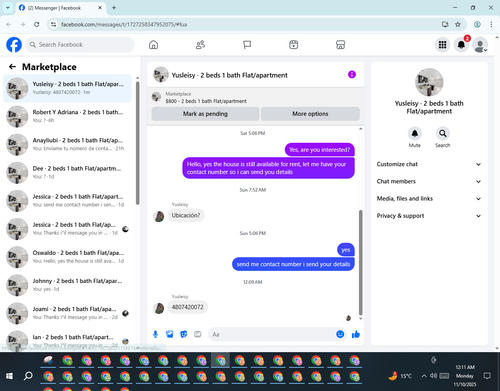This screenshot has height=391, width=500.
Task: Open the emoji picker smiley
Action: [340, 334]
